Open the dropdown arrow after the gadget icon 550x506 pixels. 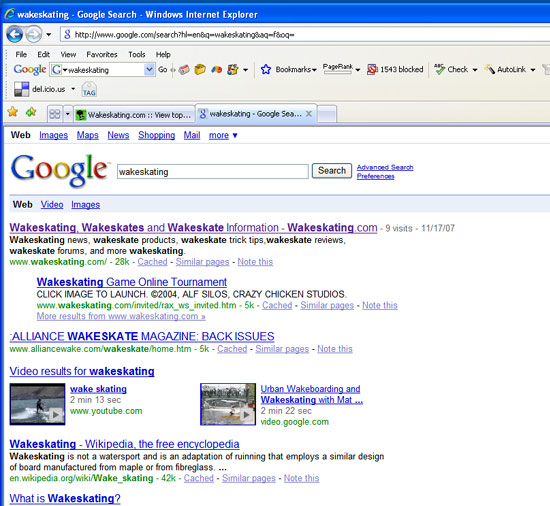(x=246, y=70)
